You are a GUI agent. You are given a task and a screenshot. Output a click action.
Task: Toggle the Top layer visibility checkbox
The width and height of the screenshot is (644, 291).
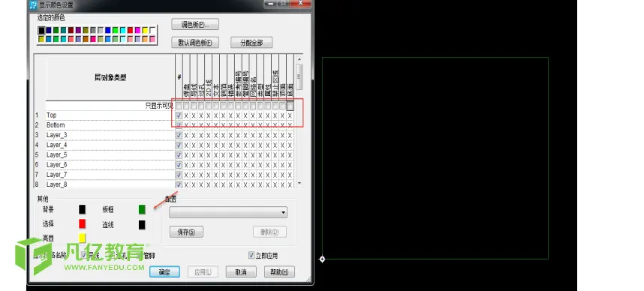click(x=179, y=115)
